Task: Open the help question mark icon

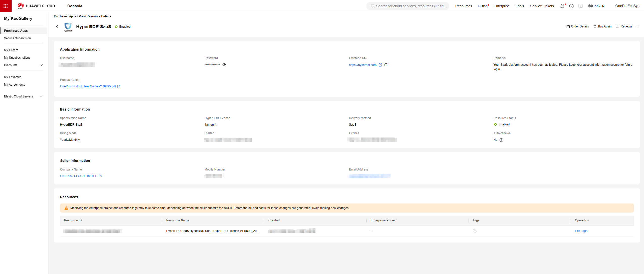Action: [571, 6]
